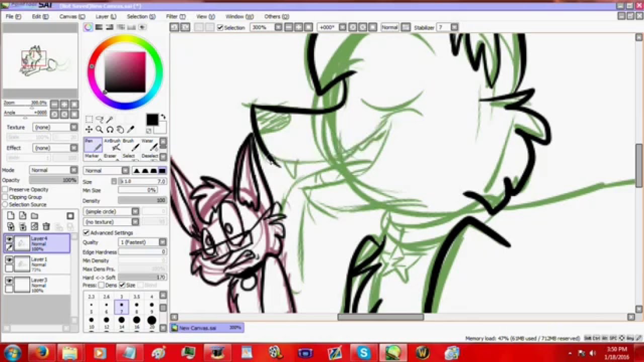This screenshot has width=644, height=362.
Task: Open Skype from the Windows taskbar
Action: pos(364,353)
